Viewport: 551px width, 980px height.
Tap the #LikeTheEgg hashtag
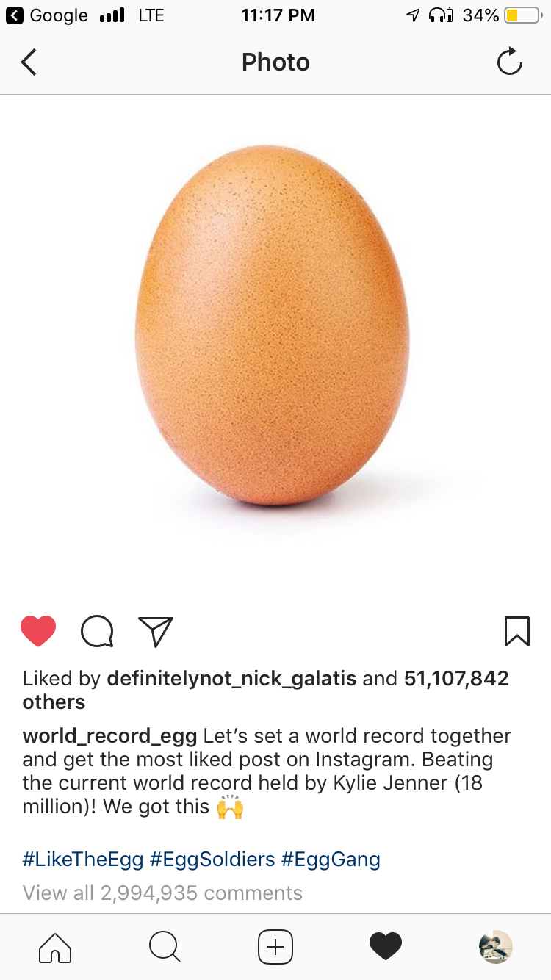[83, 859]
